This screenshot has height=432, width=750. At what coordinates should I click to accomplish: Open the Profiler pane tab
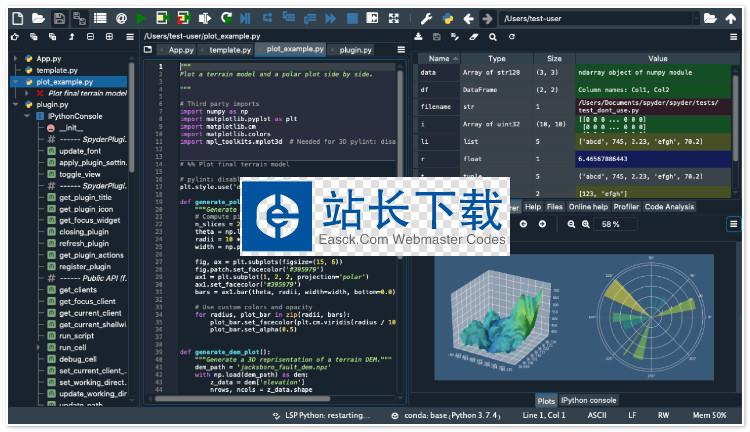625,206
